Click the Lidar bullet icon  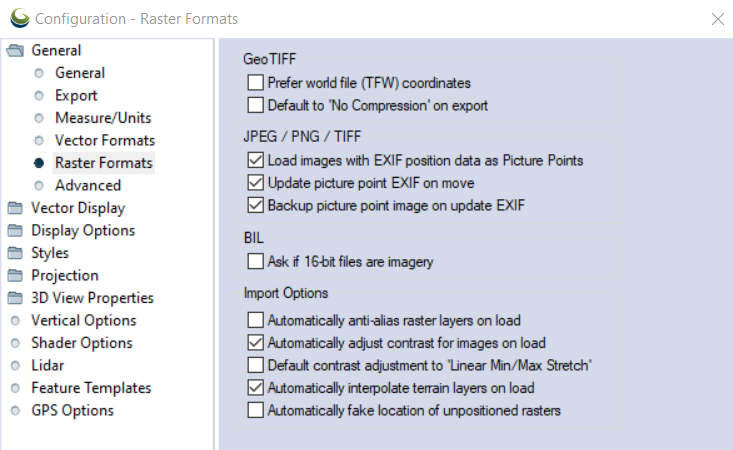[15, 365]
